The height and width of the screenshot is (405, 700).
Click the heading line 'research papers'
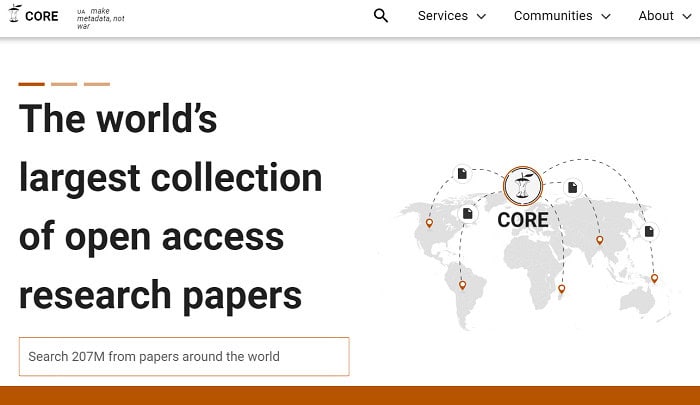[x=160, y=295]
